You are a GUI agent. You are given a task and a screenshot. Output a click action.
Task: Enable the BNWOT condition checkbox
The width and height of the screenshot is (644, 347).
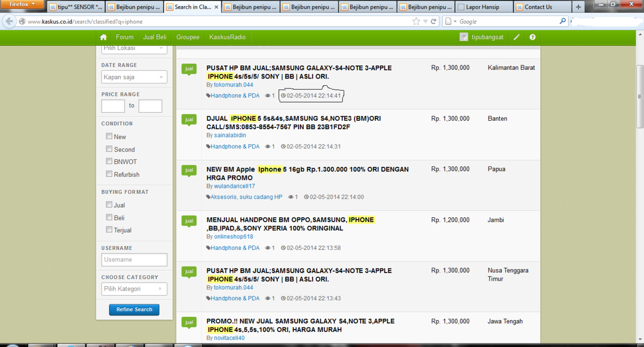[x=109, y=161]
